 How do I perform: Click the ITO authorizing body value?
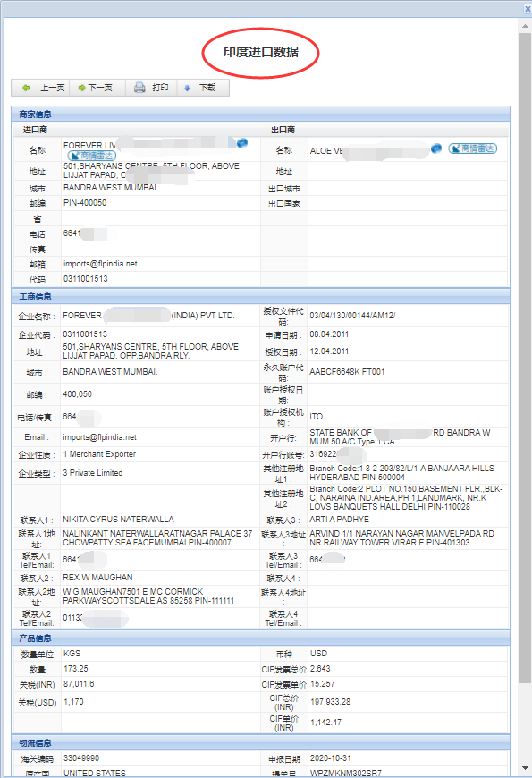click(317, 417)
